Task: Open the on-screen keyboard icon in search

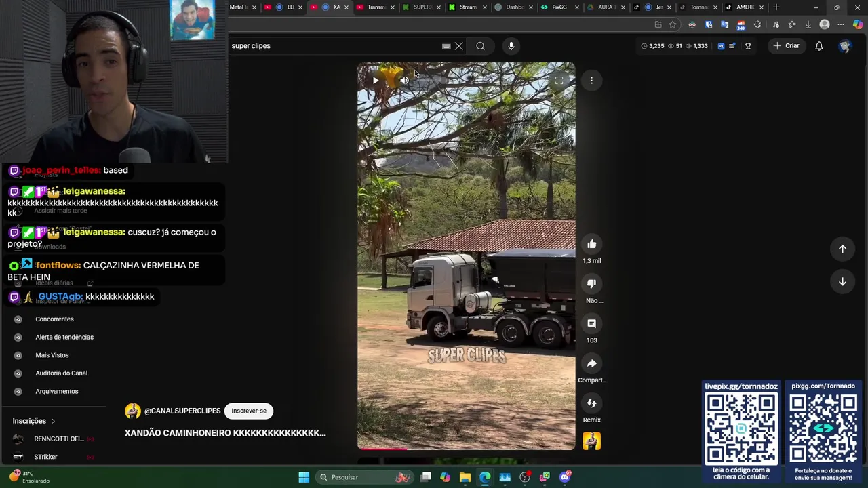Action: click(x=446, y=46)
